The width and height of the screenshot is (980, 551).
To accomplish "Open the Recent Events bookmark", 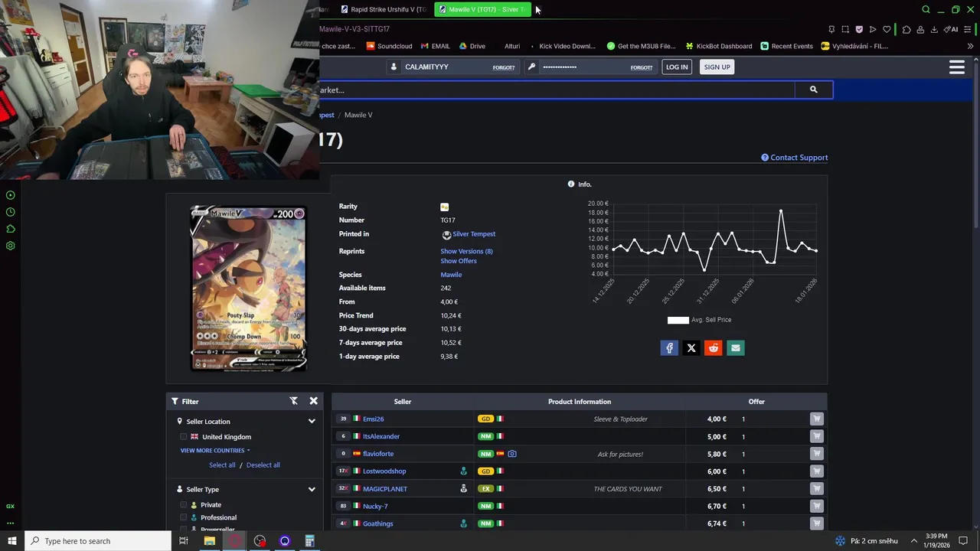I will [786, 46].
